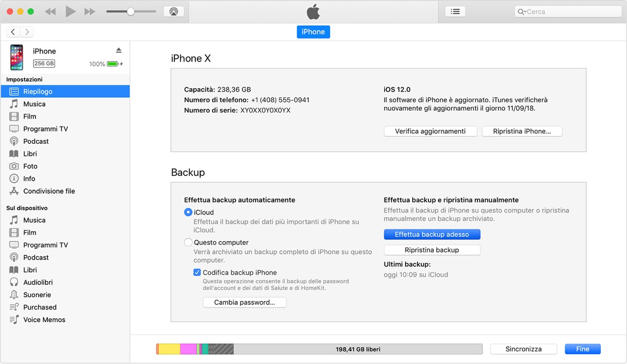Viewport: 627px width, 364px height.
Task: Open Podcast under Impostazioni
Action: pyautogui.click(x=36, y=141)
